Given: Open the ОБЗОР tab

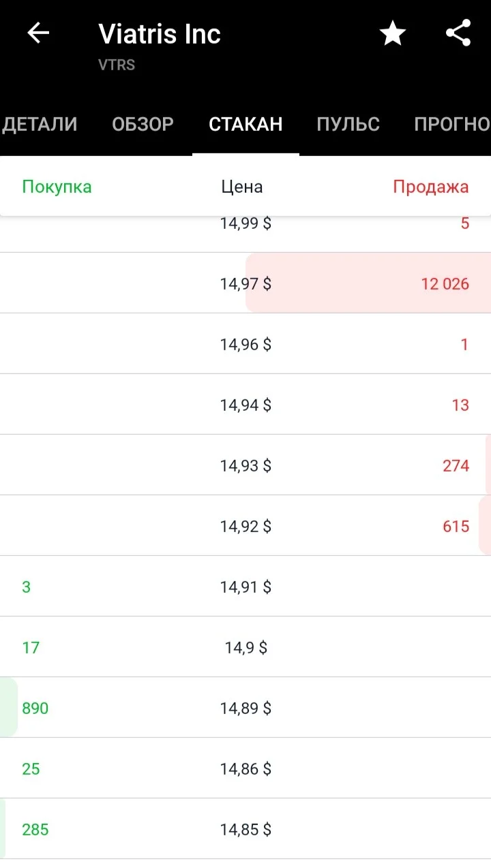Looking at the screenshot, I should tap(143, 124).
